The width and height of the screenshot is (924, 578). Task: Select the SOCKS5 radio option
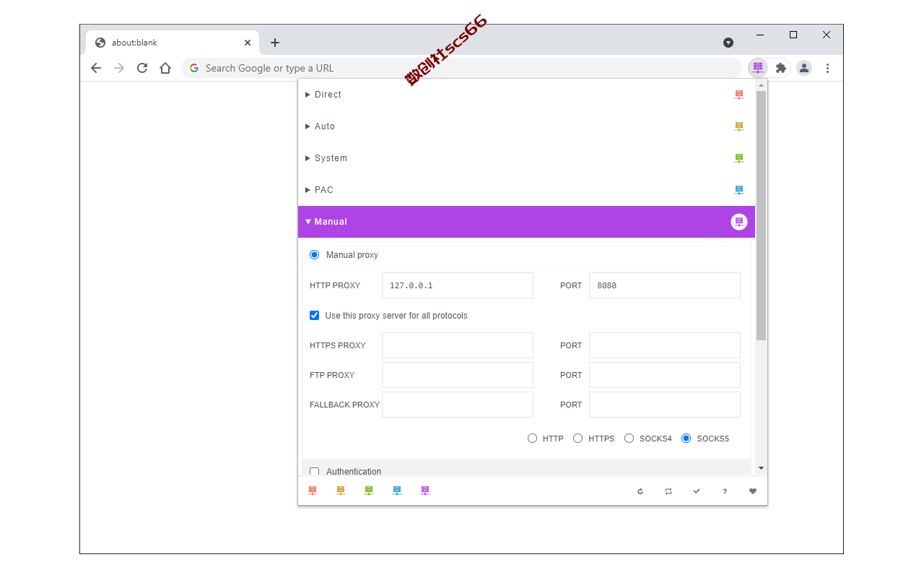click(x=687, y=439)
